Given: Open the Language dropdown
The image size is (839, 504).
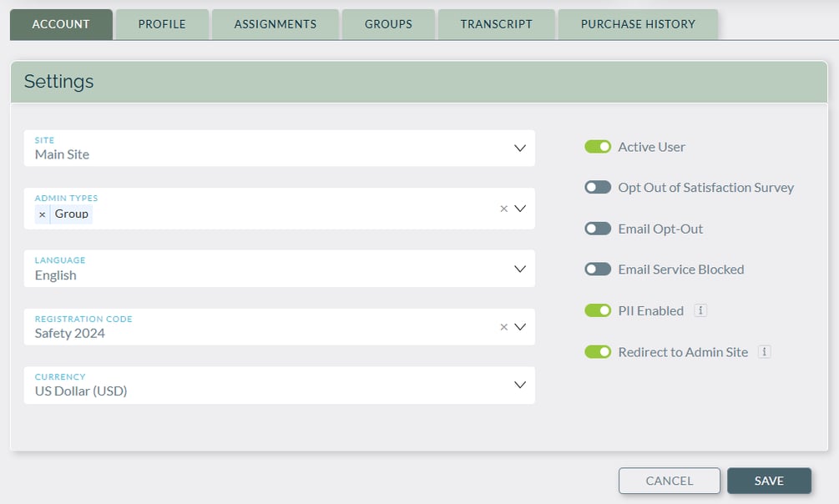Looking at the screenshot, I should click(521, 268).
